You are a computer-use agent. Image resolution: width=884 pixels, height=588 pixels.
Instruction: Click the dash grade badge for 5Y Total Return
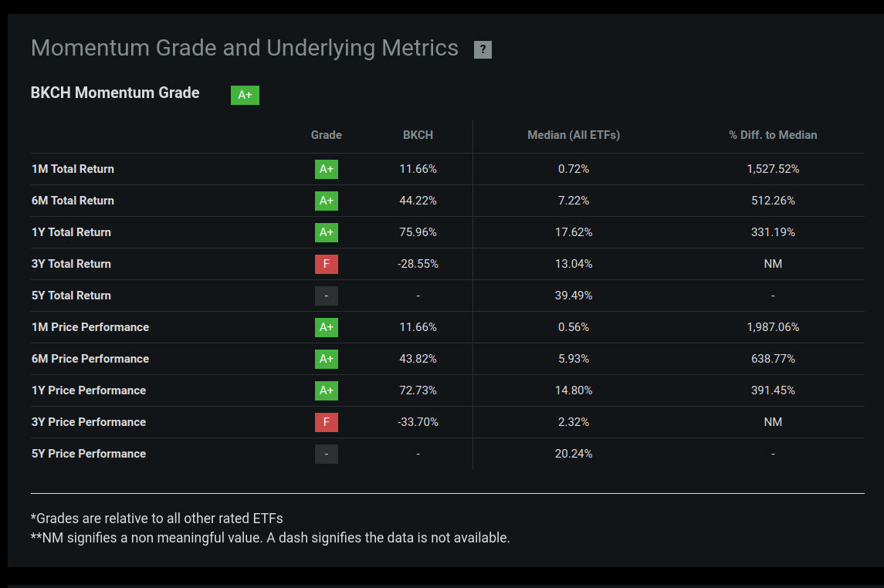point(326,296)
